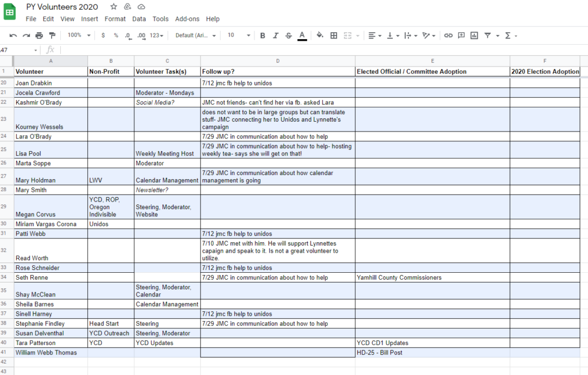The image size is (588, 375).
Task: Open the text color picker
Action: point(302,36)
